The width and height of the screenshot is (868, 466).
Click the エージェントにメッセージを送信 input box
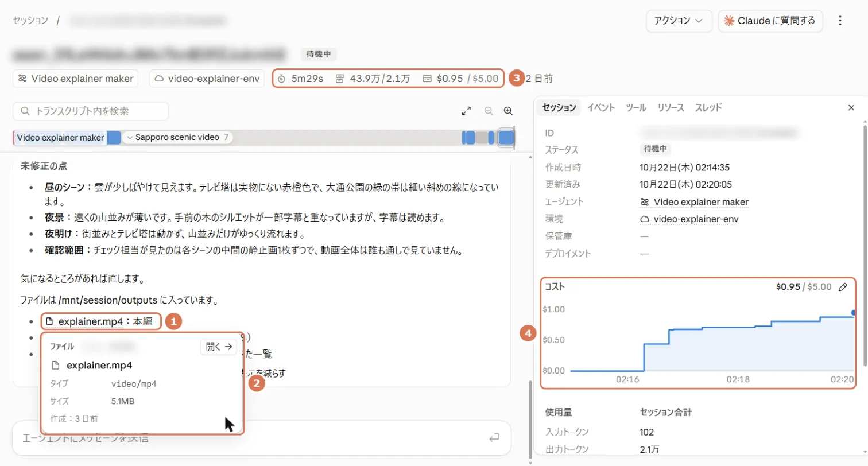(x=261, y=438)
